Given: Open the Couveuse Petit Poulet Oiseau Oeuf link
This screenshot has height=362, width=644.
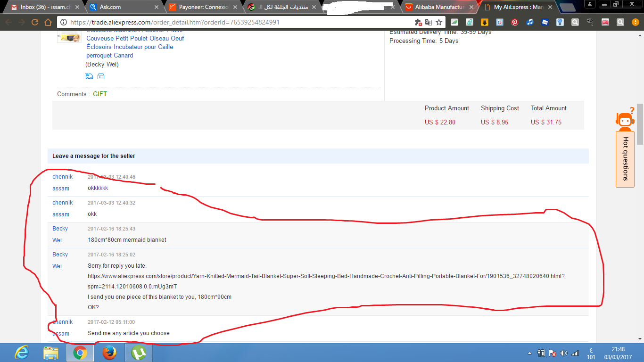Looking at the screenshot, I should (135, 38).
